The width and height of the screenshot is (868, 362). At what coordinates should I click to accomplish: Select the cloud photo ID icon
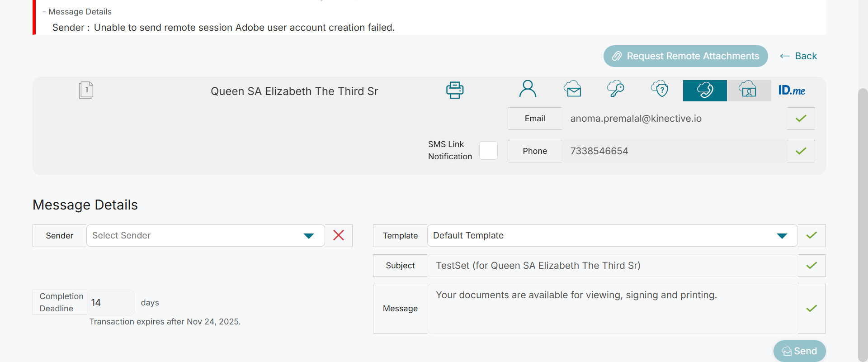point(748,90)
